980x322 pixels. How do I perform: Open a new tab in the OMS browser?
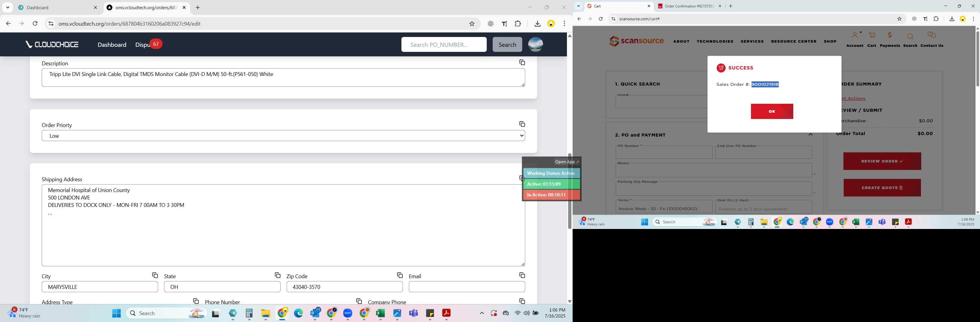(x=197, y=8)
